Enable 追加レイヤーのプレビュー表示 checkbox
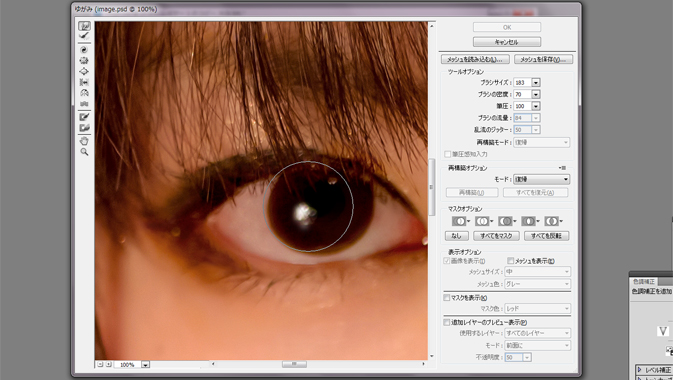 (446, 322)
